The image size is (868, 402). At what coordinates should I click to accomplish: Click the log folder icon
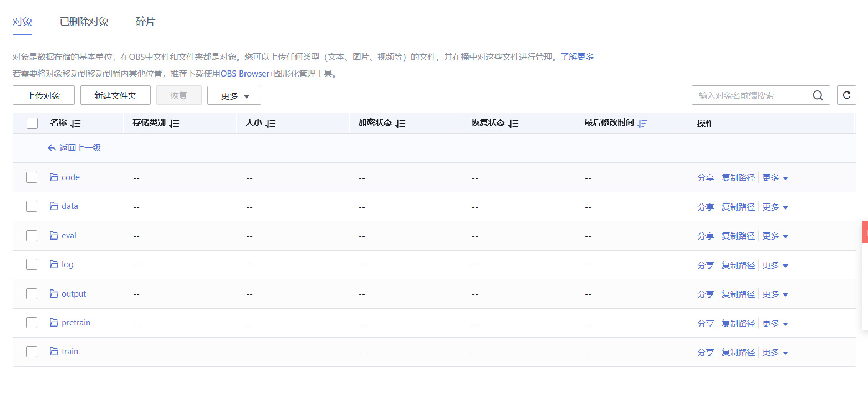click(x=54, y=264)
